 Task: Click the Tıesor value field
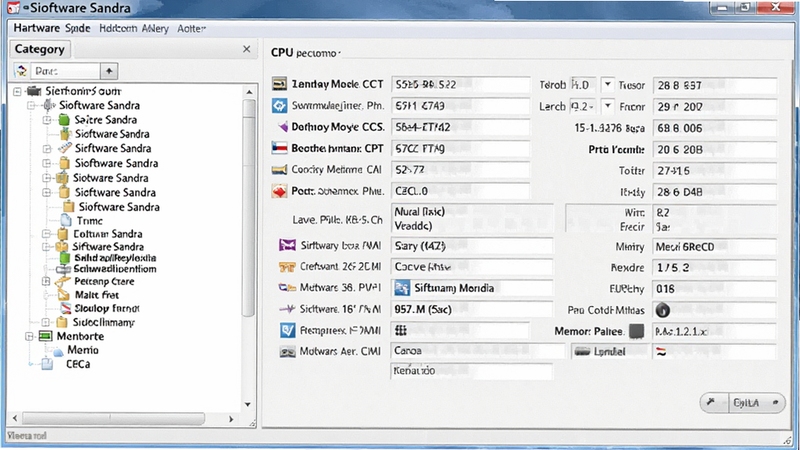click(x=715, y=85)
